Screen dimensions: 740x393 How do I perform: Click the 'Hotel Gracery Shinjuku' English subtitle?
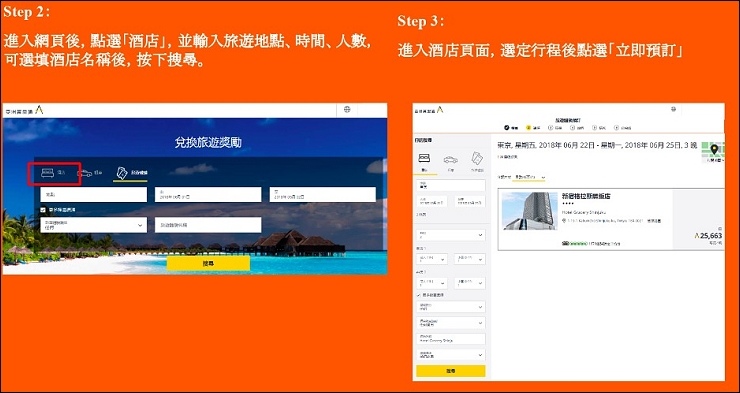(x=585, y=212)
